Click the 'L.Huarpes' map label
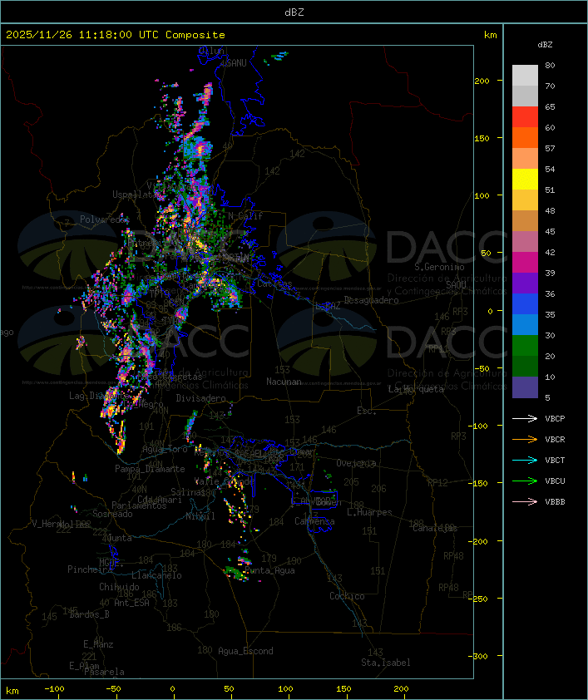Screen dimensions: 588x700 point(369,512)
